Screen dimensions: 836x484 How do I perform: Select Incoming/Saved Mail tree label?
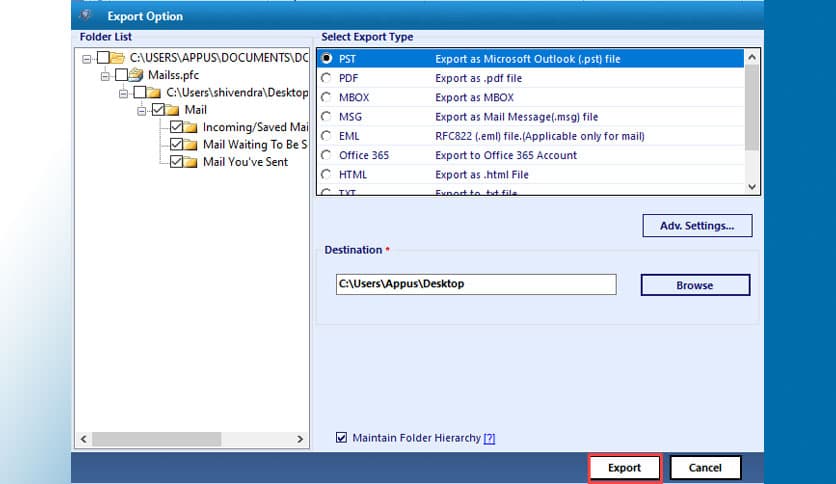[255, 127]
